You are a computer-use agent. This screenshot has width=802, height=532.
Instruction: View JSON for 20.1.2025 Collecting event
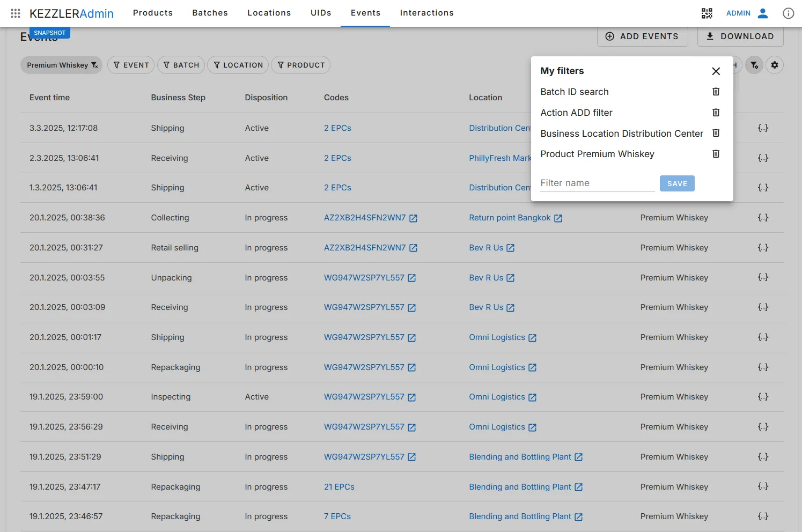[x=763, y=218]
